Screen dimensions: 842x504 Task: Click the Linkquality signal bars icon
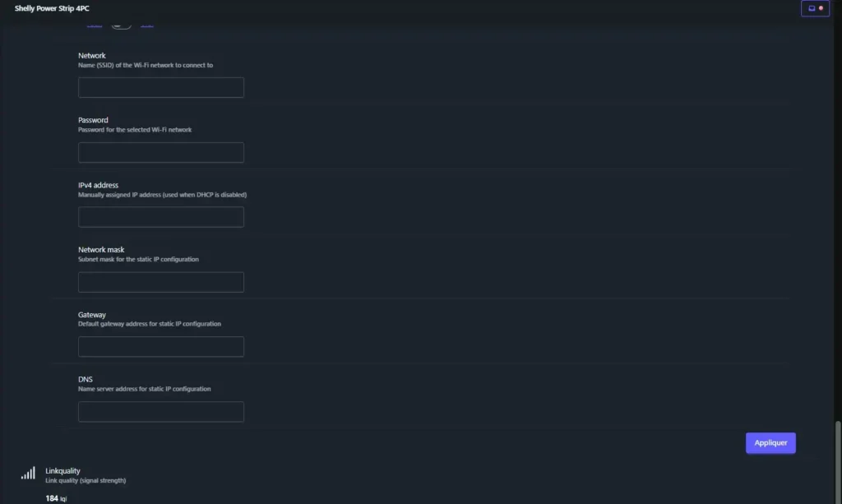coord(28,473)
